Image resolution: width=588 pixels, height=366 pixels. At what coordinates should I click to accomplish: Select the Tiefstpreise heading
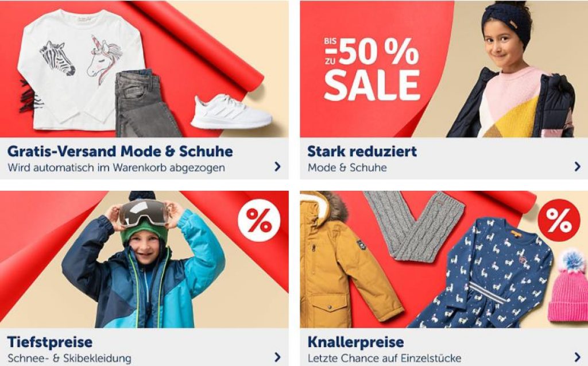coord(50,342)
